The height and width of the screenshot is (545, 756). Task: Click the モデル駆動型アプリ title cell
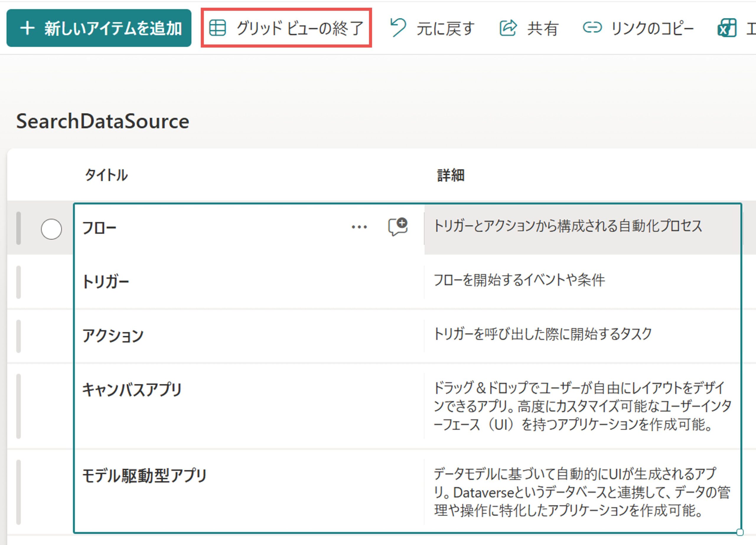pos(144,476)
